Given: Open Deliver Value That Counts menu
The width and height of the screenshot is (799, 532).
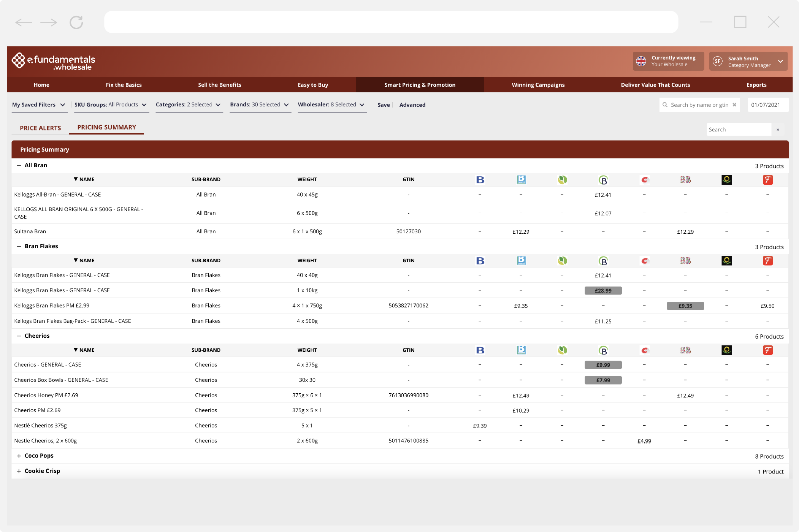Looking at the screenshot, I should pyautogui.click(x=656, y=85).
